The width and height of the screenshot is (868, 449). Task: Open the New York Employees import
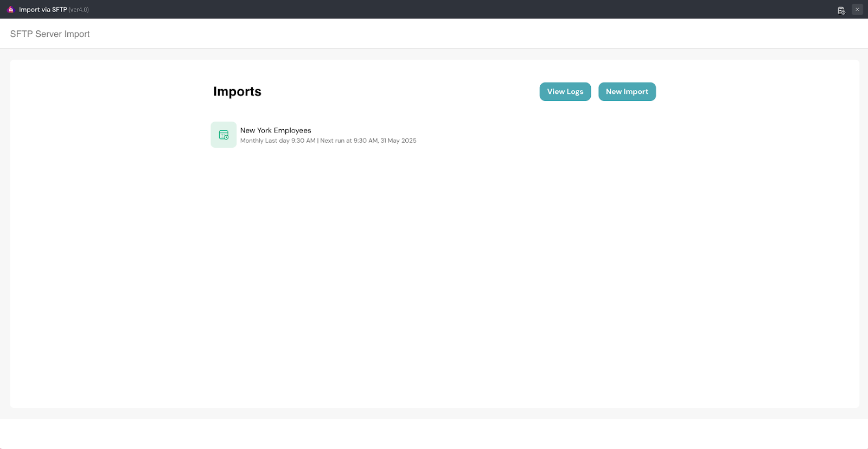pos(276,130)
